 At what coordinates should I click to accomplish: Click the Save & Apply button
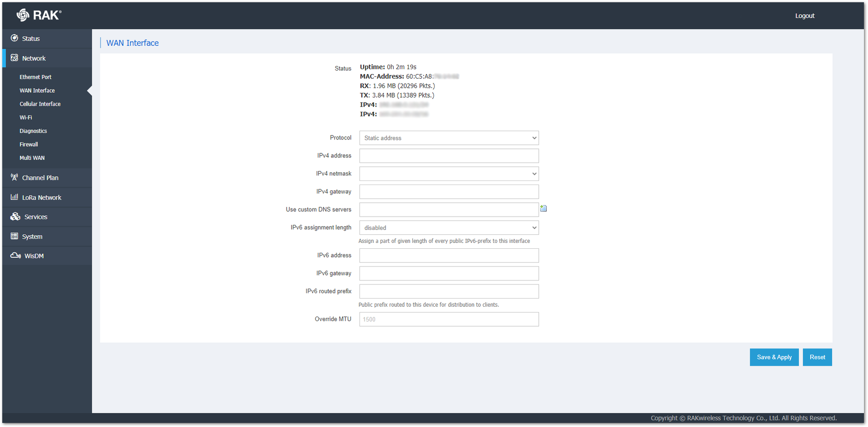pos(774,357)
